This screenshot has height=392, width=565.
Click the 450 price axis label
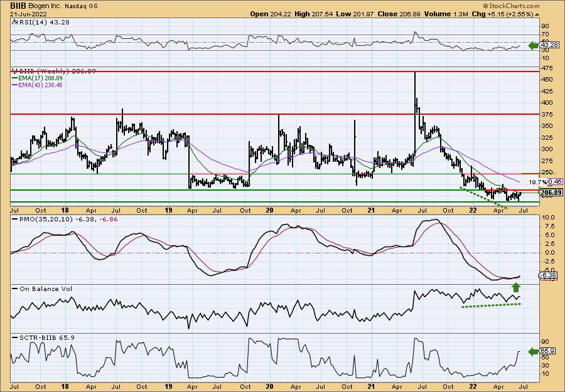coord(547,79)
